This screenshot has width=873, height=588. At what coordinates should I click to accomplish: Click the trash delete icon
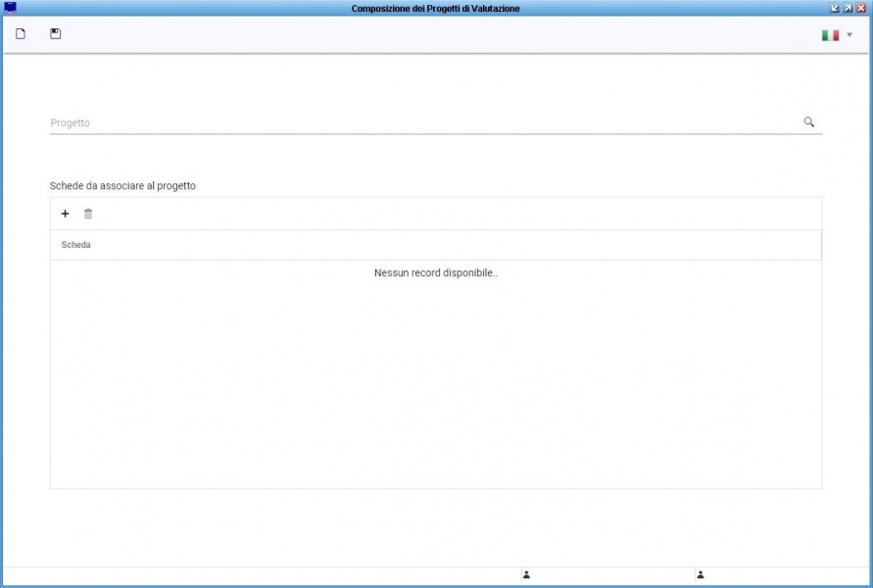(88, 214)
